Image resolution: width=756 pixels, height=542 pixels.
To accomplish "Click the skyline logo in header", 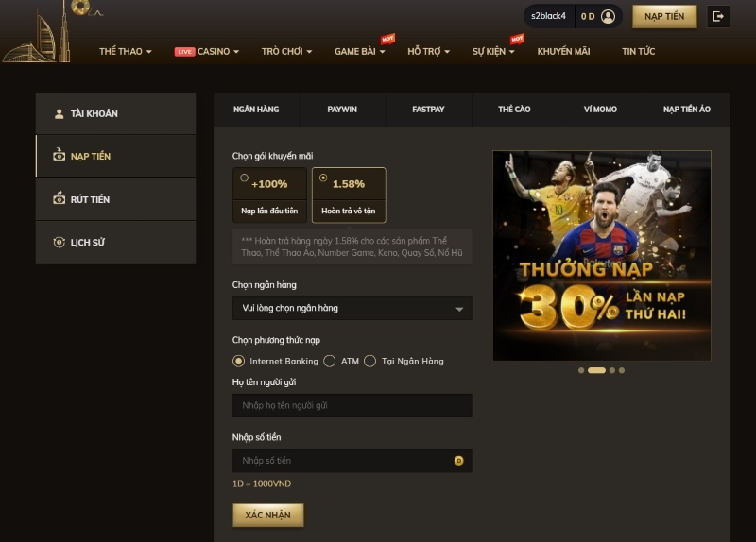I will (x=39, y=33).
